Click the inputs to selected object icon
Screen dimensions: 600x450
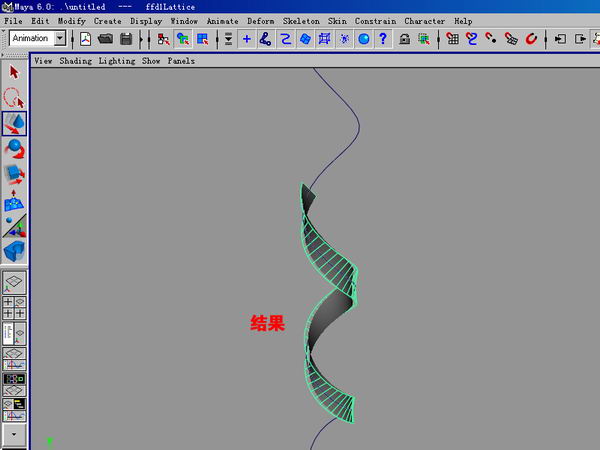pos(561,39)
